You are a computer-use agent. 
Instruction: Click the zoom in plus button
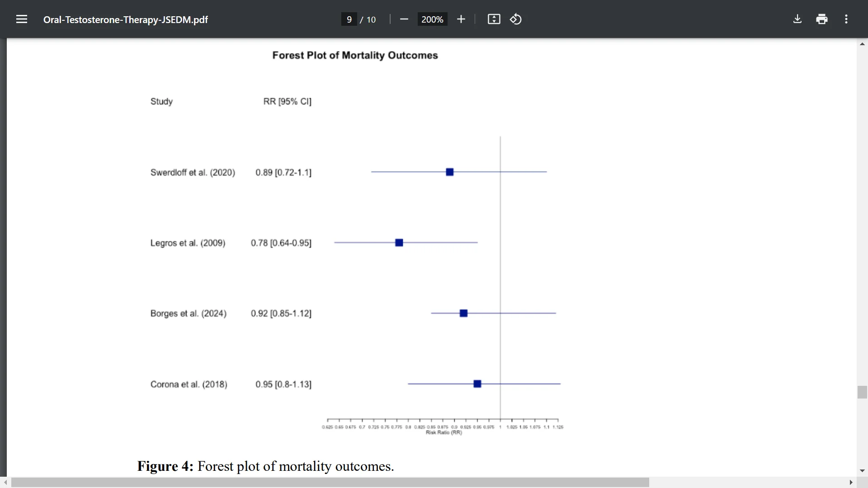point(461,19)
